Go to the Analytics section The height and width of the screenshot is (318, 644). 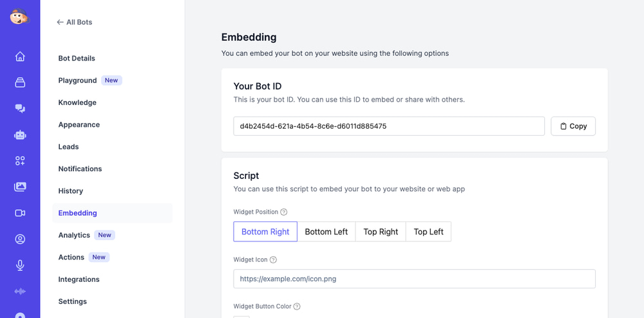coord(74,235)
